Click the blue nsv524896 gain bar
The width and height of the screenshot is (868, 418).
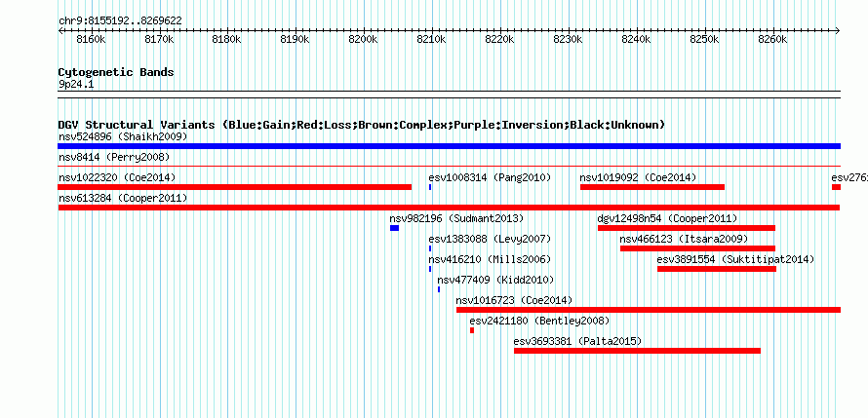coord(449,146)
